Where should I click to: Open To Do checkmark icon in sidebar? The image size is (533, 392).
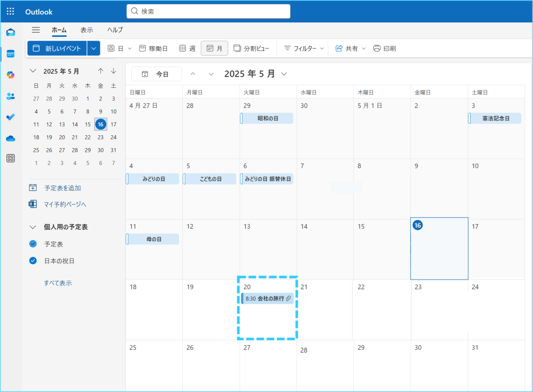(x=10, y=117)
